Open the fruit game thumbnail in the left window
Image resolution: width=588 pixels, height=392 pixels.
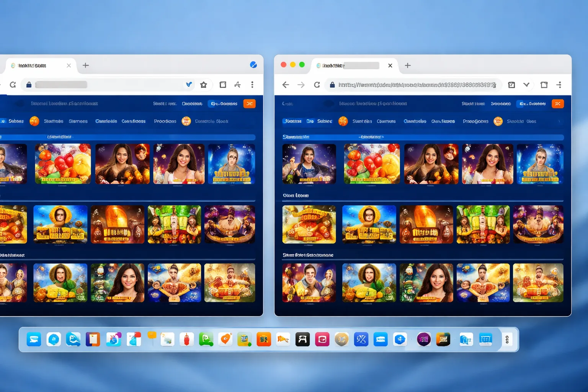tap(63, 164)
